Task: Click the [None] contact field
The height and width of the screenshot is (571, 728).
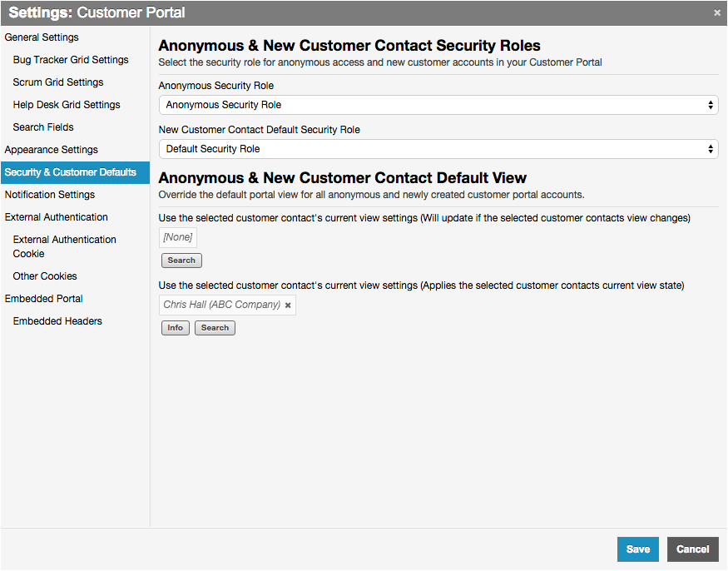Action: [x=178, y=237]
